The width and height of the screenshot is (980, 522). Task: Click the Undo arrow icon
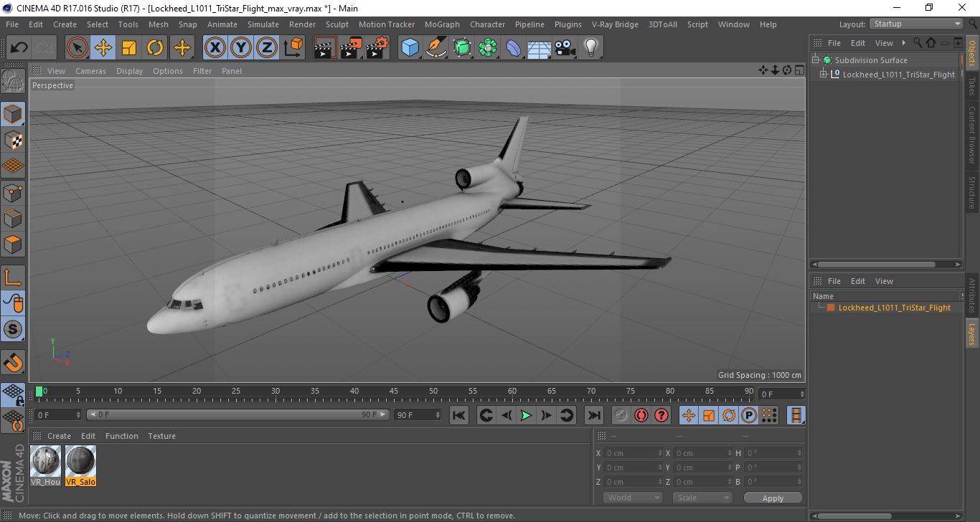point(19,48)
